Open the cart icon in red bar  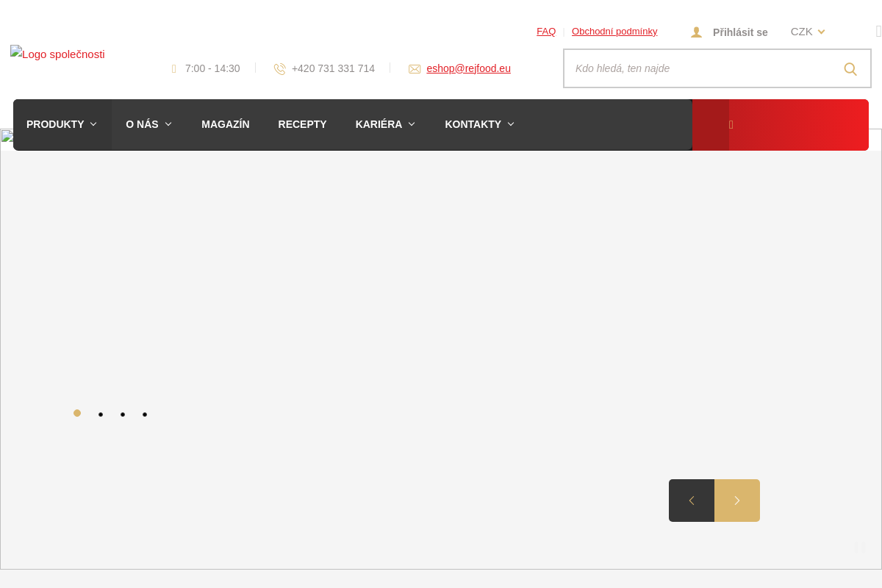point(731,125)
